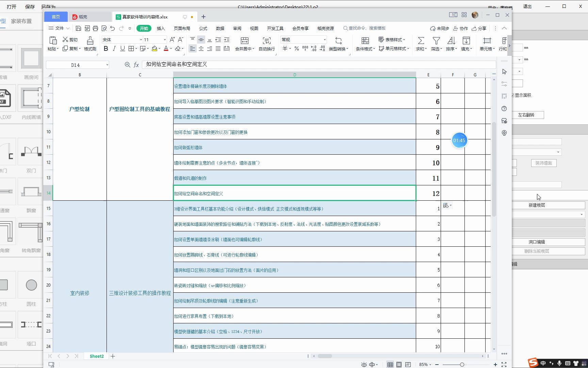The image size is (588, 368).
Task: Click the Format Painter (格式刷) brush icon
Action: (x=90, y=40)
